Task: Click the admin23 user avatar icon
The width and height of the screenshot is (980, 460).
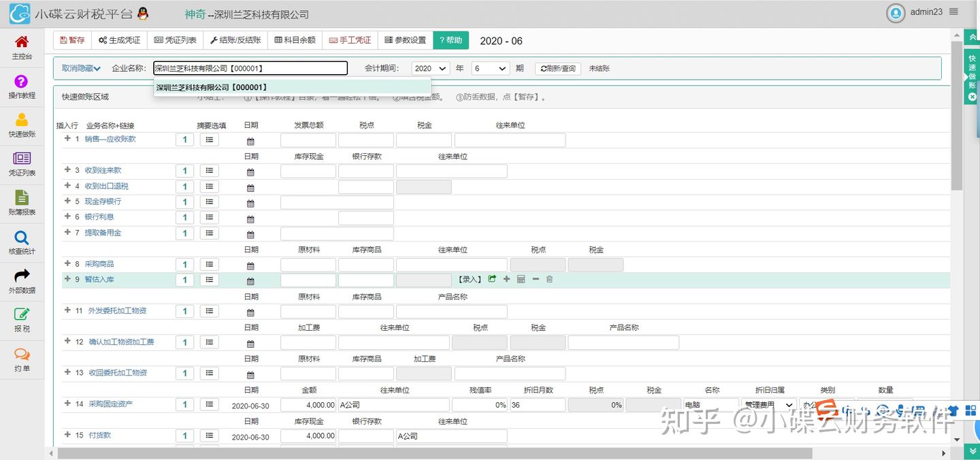Action: click(896, 13)
